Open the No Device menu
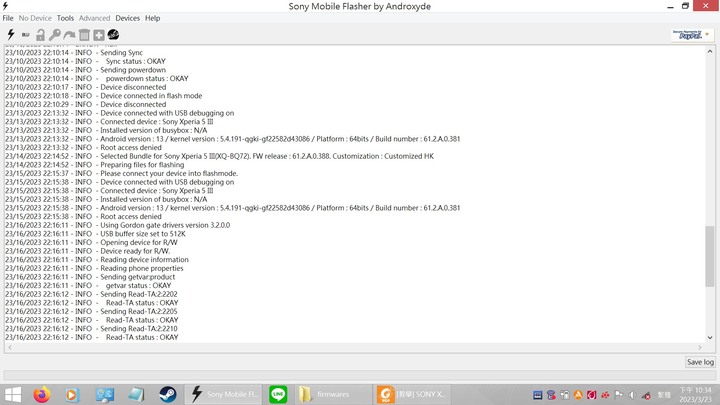Screen dimensions: 720x405 click(x=35, y=18)
